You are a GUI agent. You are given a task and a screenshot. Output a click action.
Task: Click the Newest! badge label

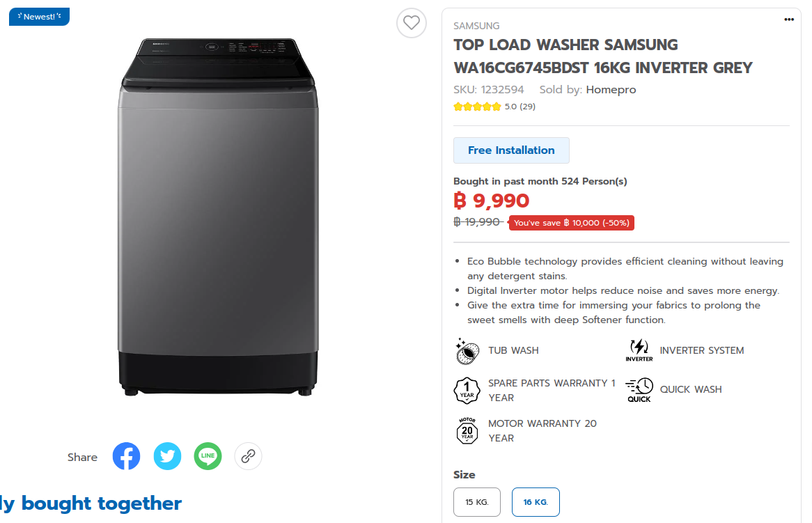pyautogui.click(x=40, y=17)
